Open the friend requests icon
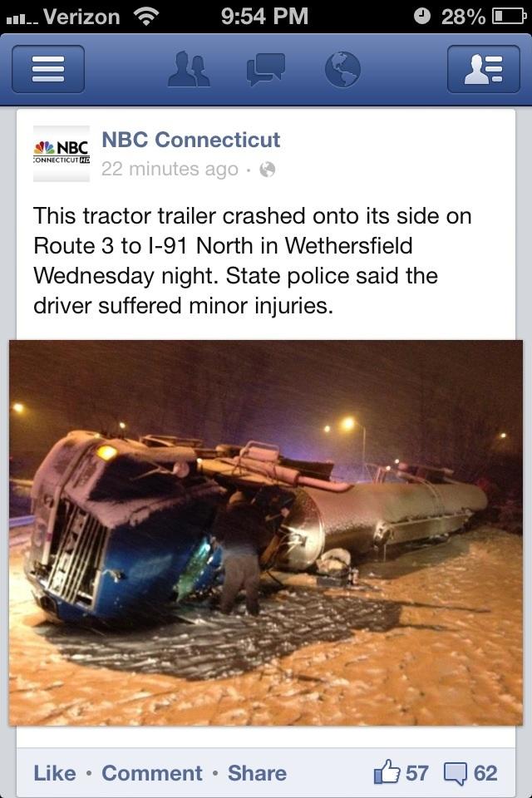Screen dimensions: 532x798 point(189,69)
